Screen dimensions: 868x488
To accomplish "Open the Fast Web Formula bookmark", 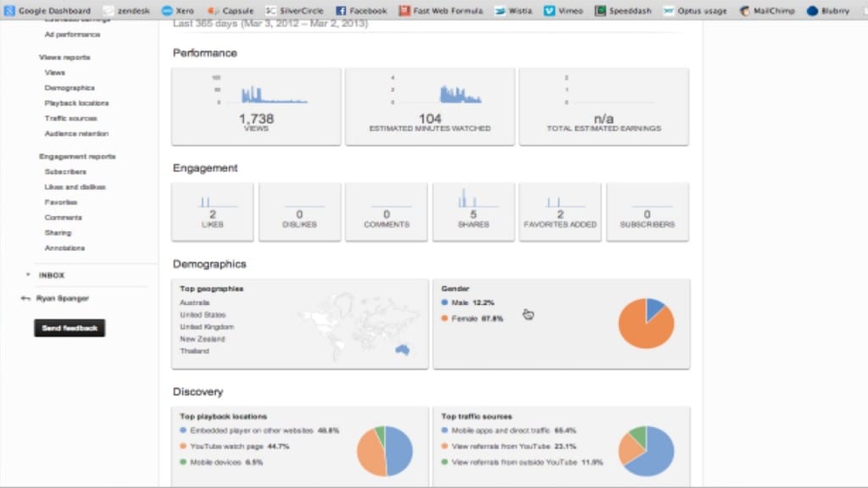I will 441,10.
